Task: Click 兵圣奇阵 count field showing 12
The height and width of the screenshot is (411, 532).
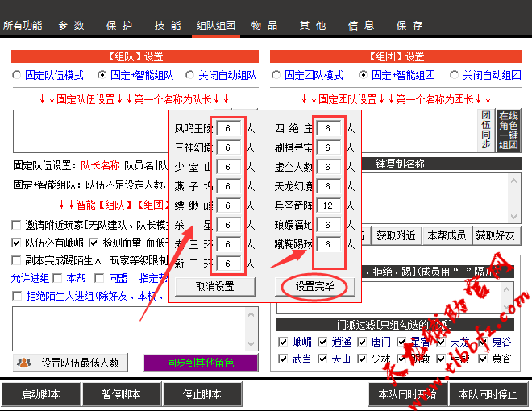Action: tap(328, 205)
